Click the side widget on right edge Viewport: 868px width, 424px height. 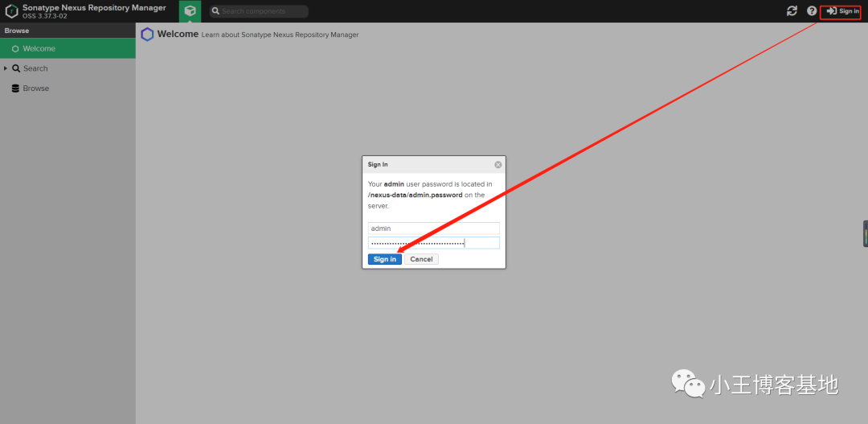coord(865,233)
